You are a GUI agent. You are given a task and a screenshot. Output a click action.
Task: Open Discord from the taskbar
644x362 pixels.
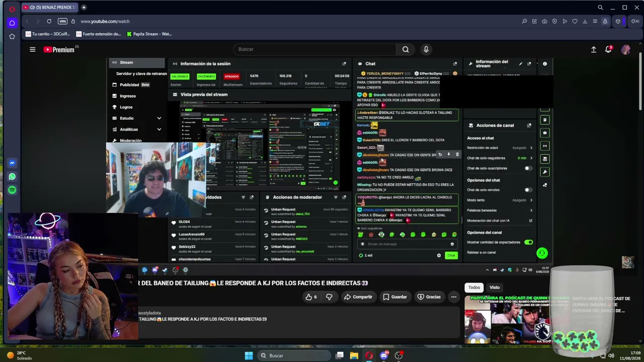[384, 355]
